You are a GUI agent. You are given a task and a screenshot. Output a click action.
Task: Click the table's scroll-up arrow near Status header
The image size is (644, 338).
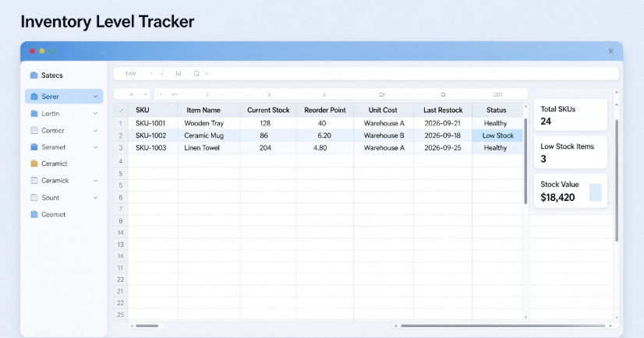pos(525,106)
